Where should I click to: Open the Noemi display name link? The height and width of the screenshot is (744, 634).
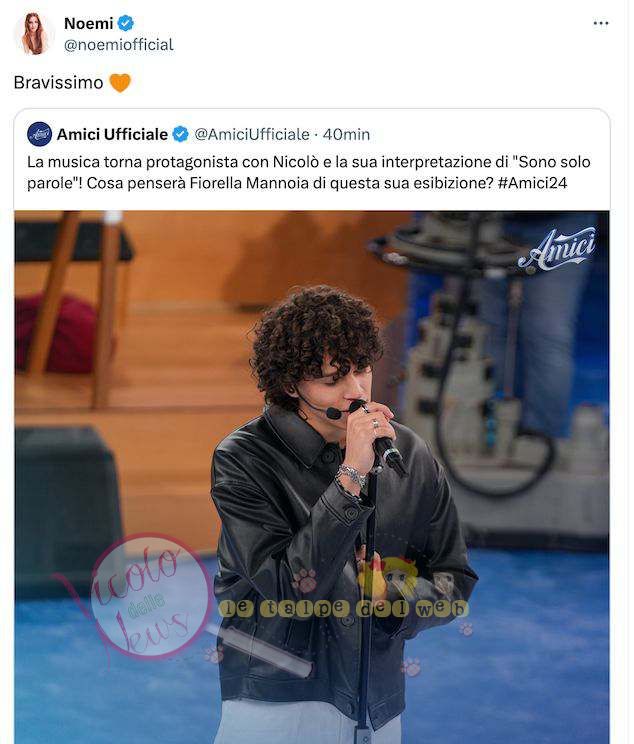click(89, 23)
